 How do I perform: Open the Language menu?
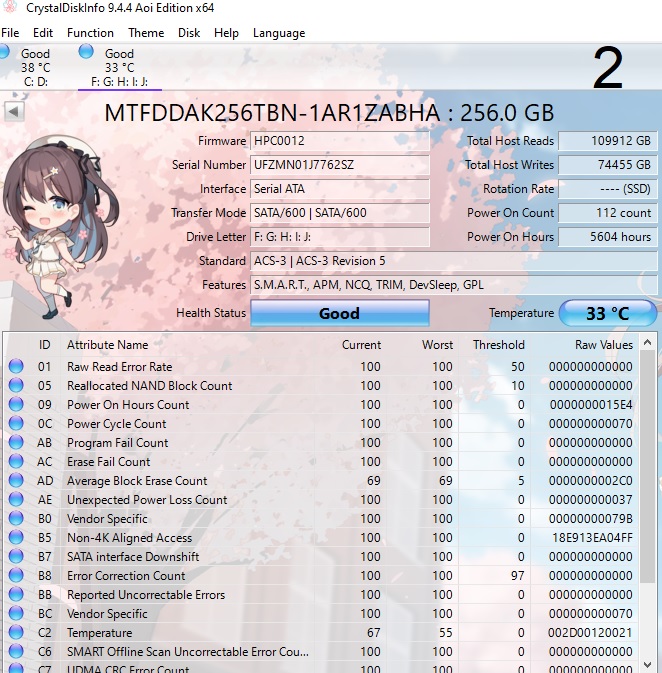[x=279, y=33]
